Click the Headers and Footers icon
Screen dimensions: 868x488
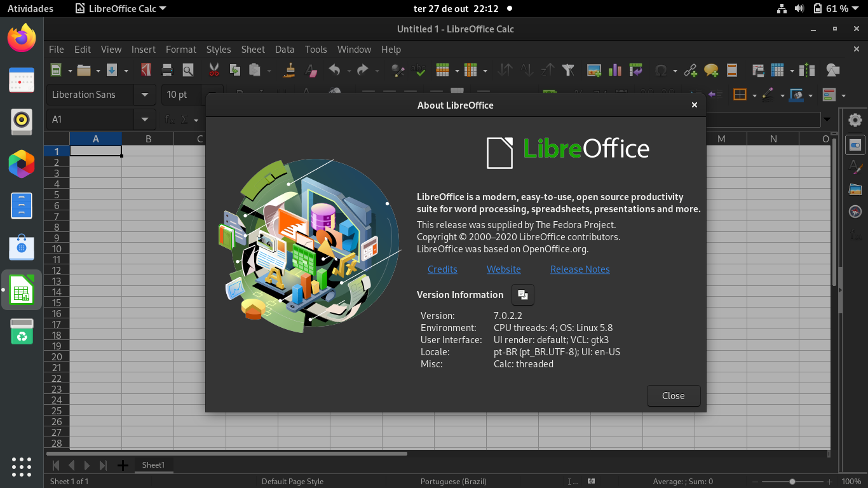[732, 71]
